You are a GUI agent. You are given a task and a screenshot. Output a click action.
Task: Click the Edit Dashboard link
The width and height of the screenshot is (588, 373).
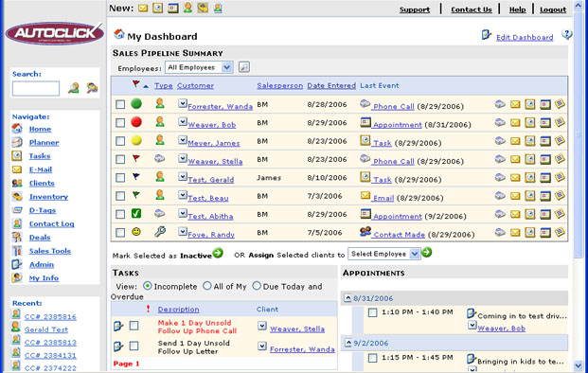[525, 37]
